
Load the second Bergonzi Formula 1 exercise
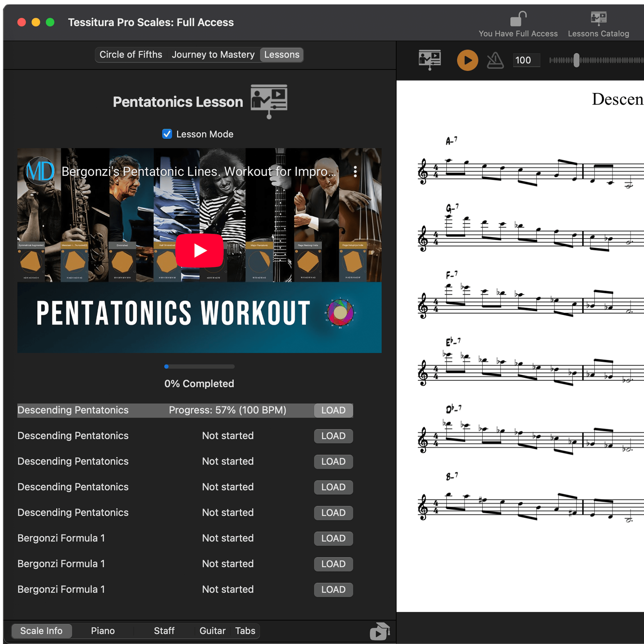click(333, 564)
